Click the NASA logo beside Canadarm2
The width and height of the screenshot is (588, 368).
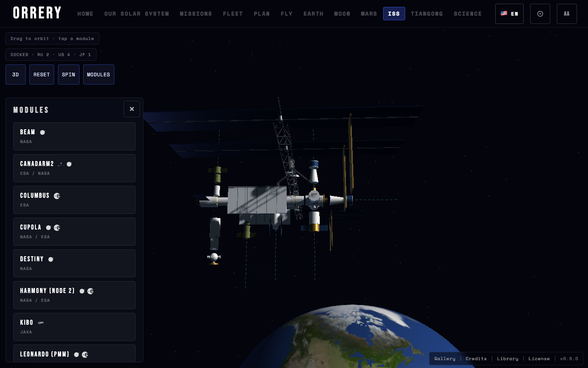(69, 164)
